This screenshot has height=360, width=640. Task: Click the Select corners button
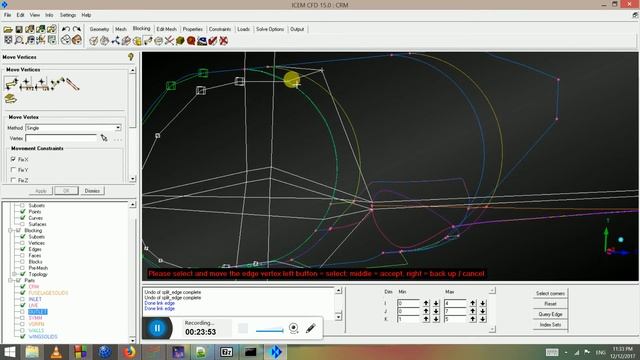point(550,293)
